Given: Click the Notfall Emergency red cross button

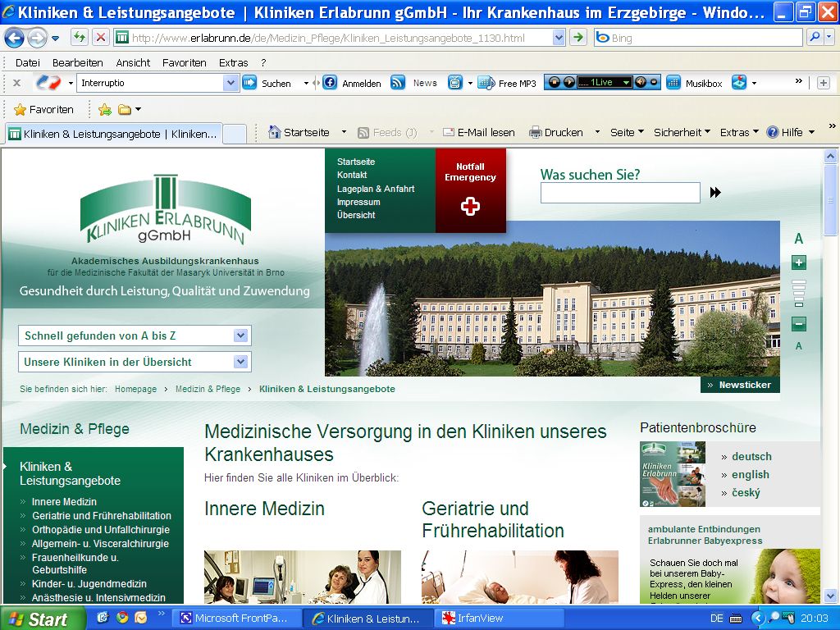Looking at the screenshot, I should click(470, 190).
